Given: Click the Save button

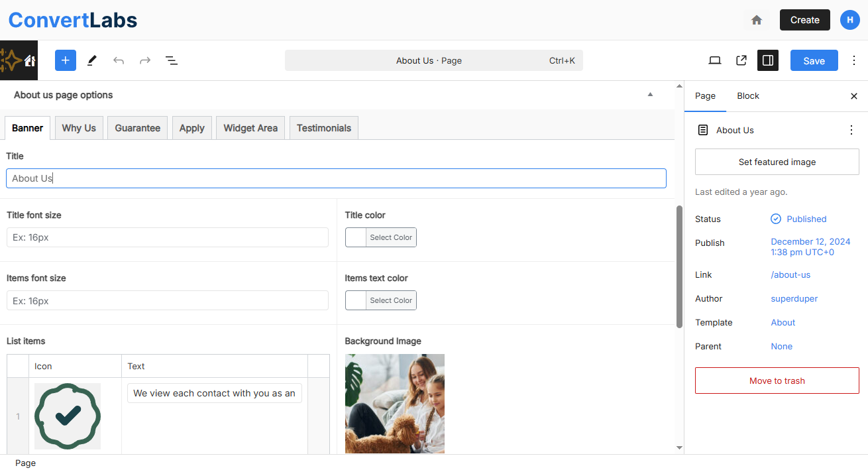Looking at the screenshot, I should coord(814,60).
